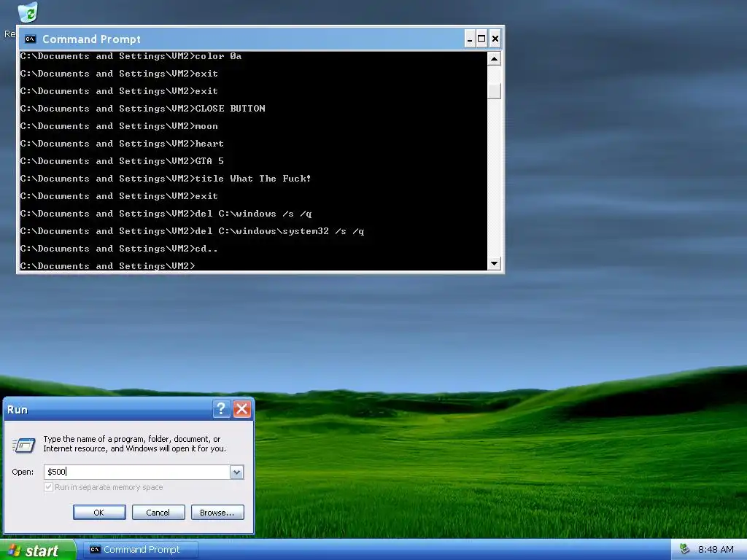Click the 'CLOSE BUTTON' command line
Screen dimensions: 747x560
pyautogui.click(x=143, y=109)
